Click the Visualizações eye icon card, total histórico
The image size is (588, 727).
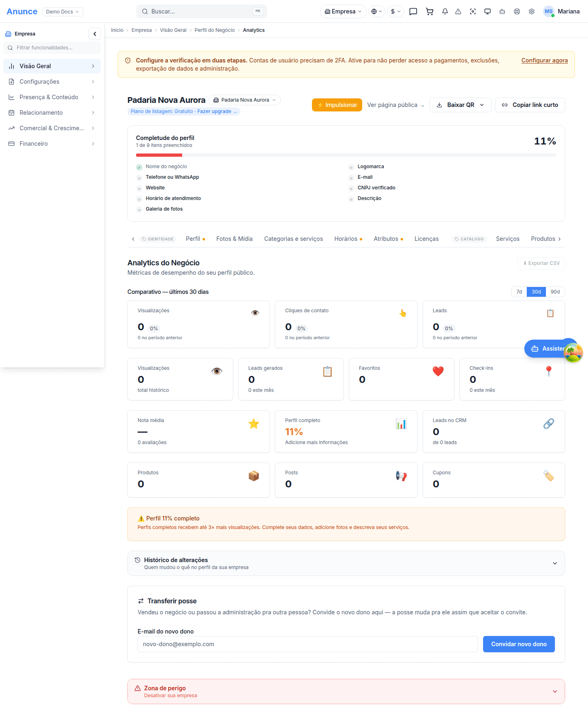[x=180, y=379]
